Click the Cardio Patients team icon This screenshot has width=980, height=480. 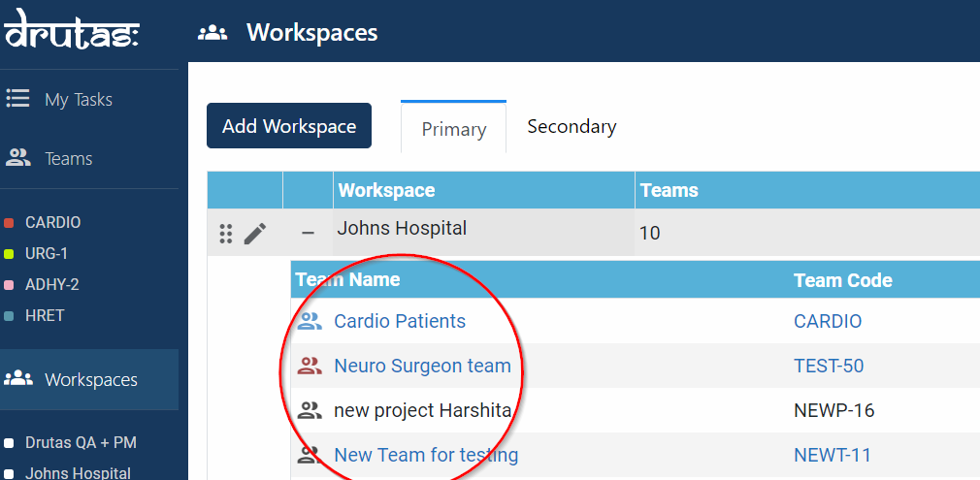[310, 322]
